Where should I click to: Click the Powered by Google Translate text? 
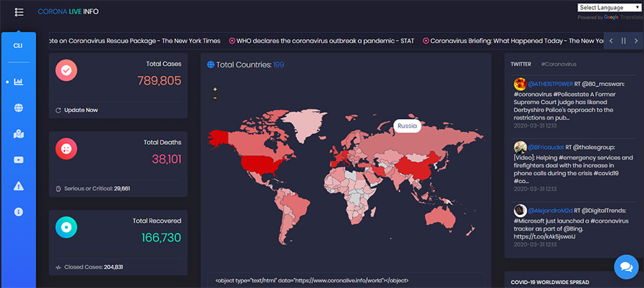610,17
